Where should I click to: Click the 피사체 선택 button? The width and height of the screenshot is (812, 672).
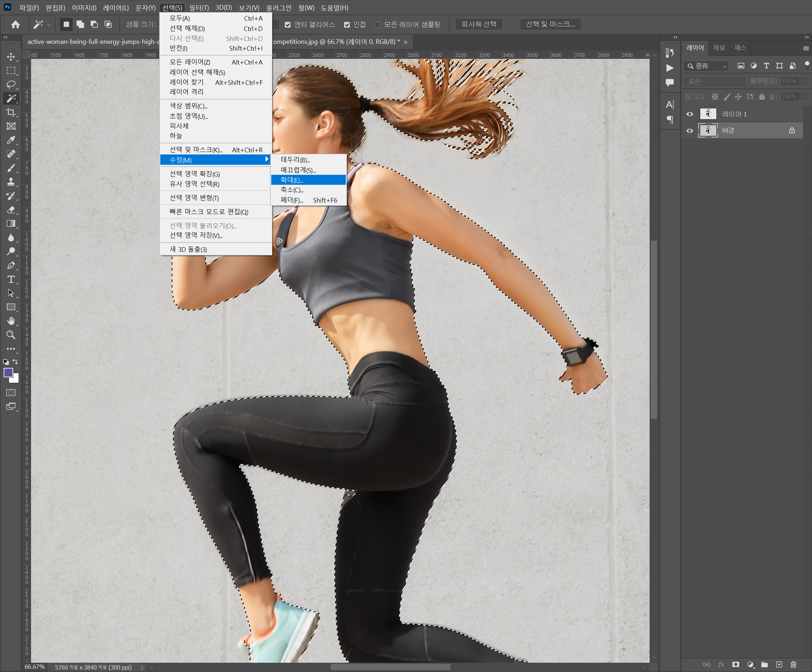[479, 24]
